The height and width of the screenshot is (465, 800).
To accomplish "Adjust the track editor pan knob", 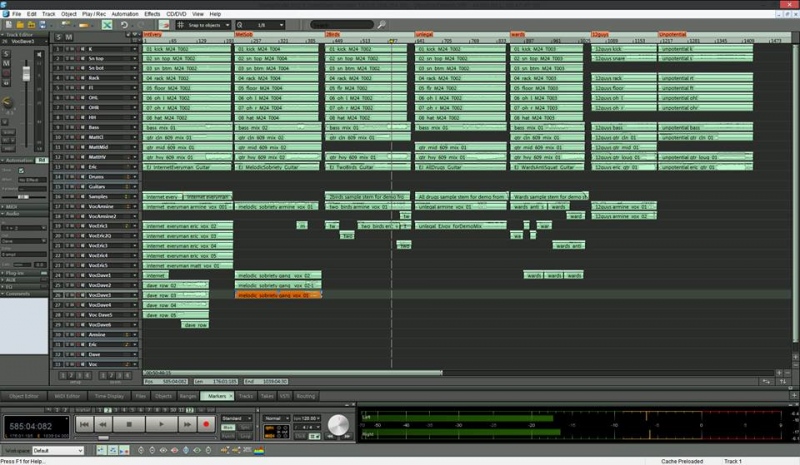I will coord(7,102).
